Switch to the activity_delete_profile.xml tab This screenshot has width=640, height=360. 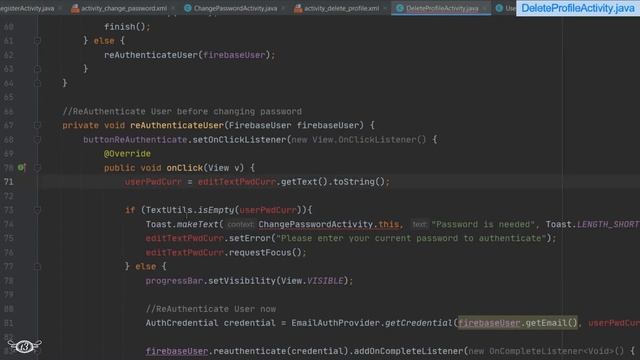coord(341,8)
